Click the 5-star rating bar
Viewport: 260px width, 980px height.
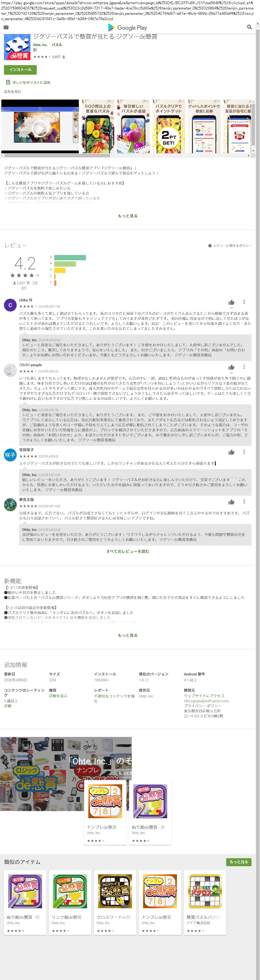(70, 258)
